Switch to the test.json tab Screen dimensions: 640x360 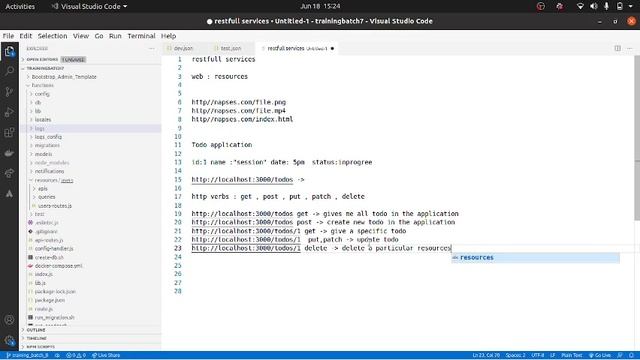click(x=231, y=48)
